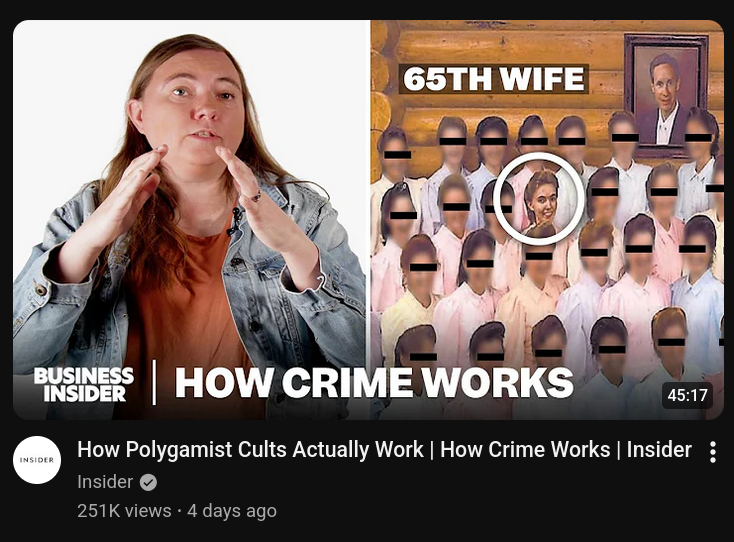Screen dimensions: 734x542
Task: Click the white divider line beside Business Insider
Action: [x=154, y=382]
